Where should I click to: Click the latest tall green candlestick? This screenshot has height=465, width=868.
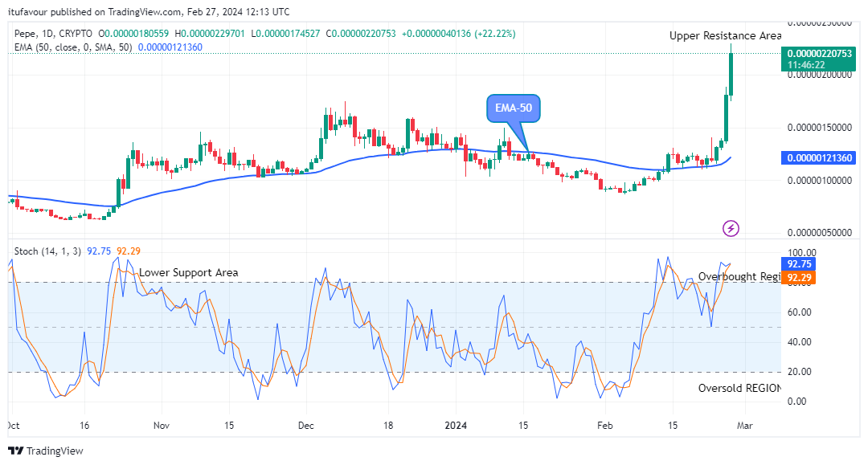tap(731, 72)
